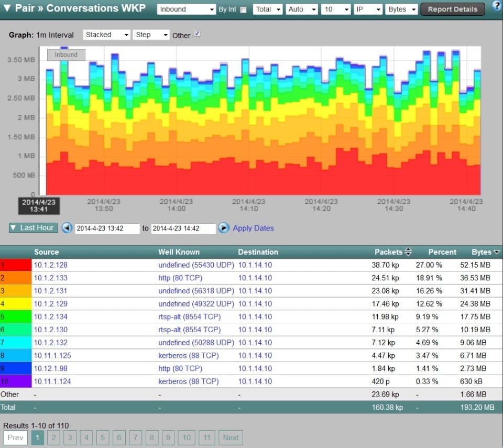Go to next time period arrow
Image resolution: width=503 pixels, height=448 pixels.
[x=224, y=228]
